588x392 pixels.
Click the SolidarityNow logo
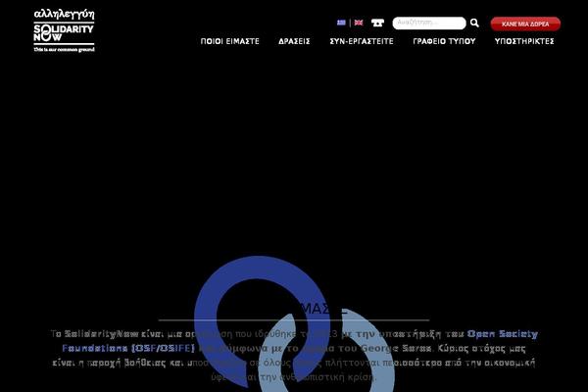point(64,30)
